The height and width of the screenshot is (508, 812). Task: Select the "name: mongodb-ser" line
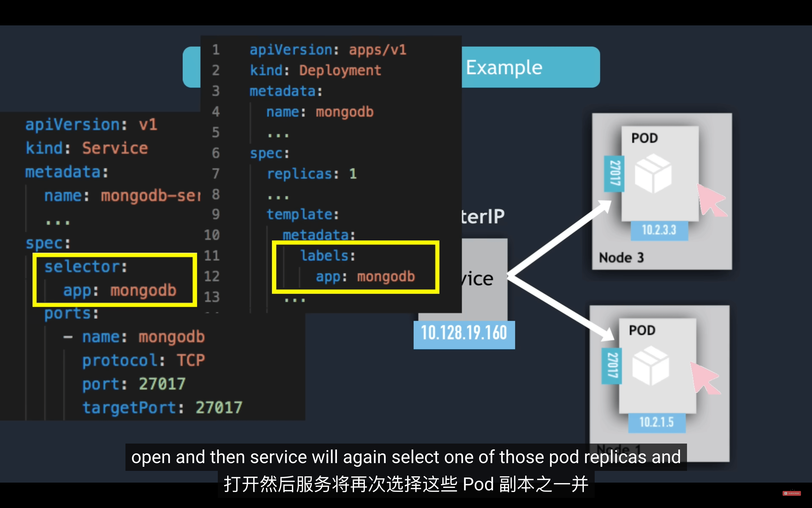pos(122,196)
